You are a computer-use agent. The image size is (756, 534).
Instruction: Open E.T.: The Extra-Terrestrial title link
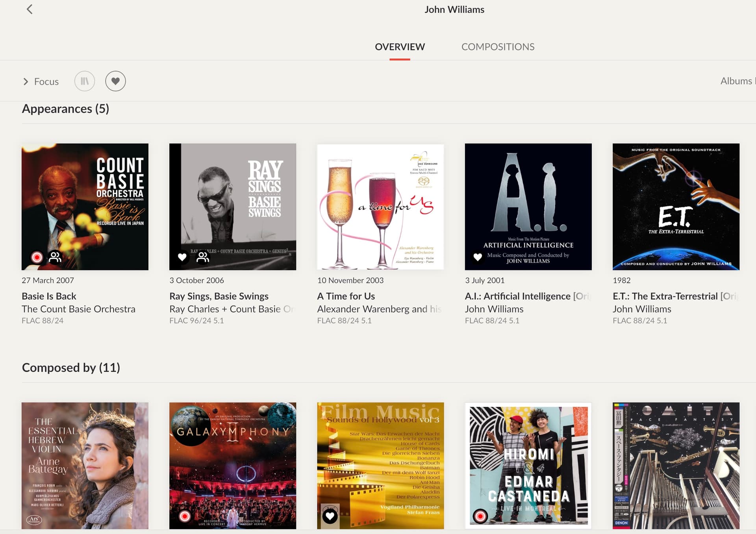[x=675, y=296]
